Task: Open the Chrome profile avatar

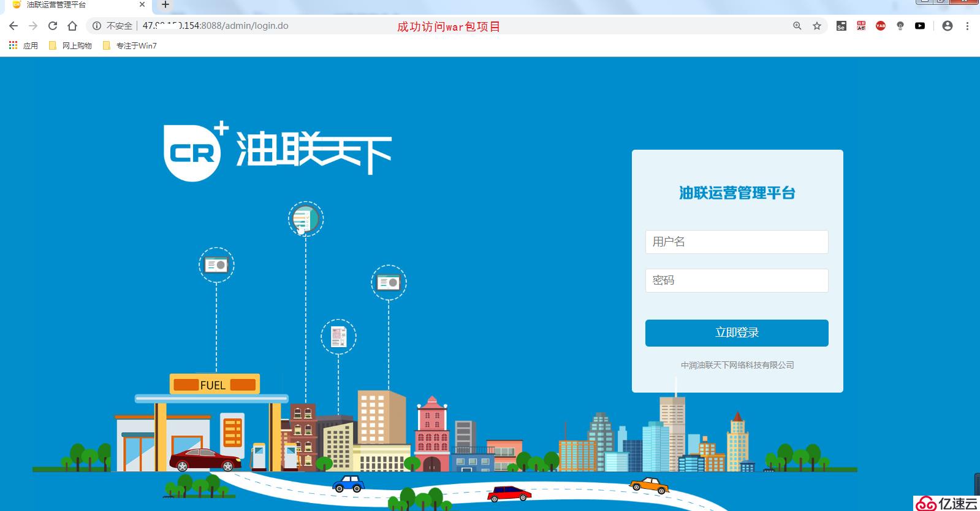Action: pos(948,26)
